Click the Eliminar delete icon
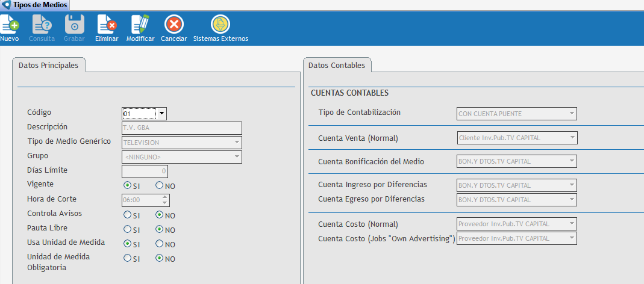The width and height of the screenshot is (644, 284). coord(107,25)
